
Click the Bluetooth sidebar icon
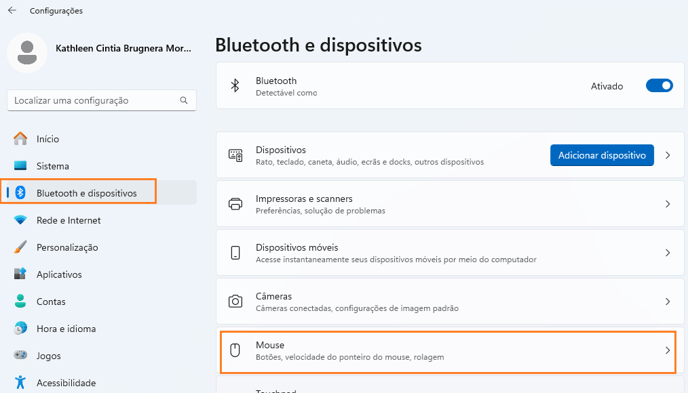pos(20,193)
